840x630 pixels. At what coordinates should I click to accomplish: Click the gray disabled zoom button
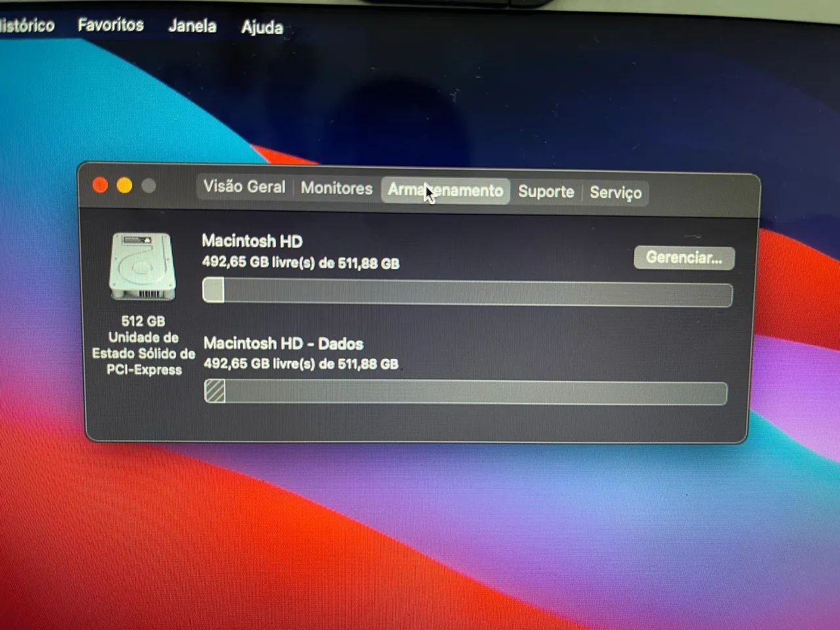[149, 186]
